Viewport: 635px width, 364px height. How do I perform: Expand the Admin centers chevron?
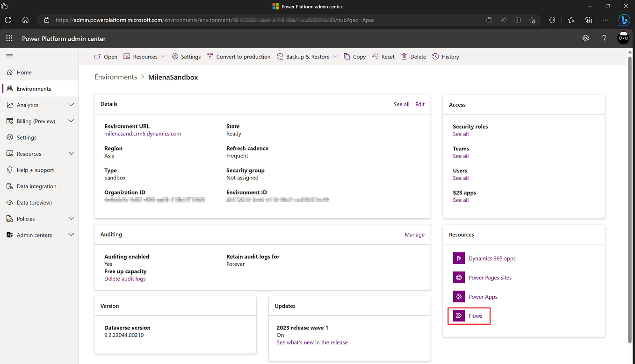pyautogui.click(x=71, y=235)
